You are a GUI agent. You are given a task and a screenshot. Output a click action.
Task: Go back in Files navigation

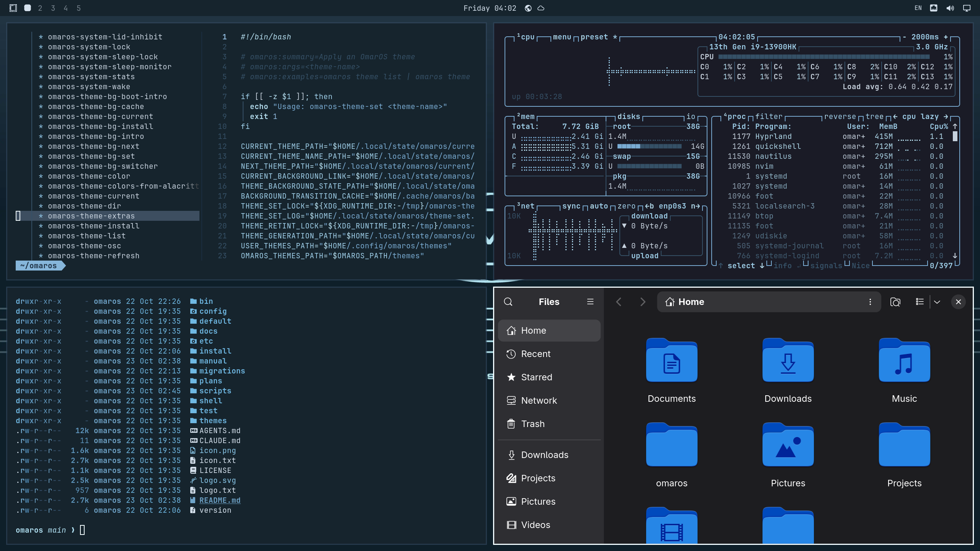tap(619, 302)
